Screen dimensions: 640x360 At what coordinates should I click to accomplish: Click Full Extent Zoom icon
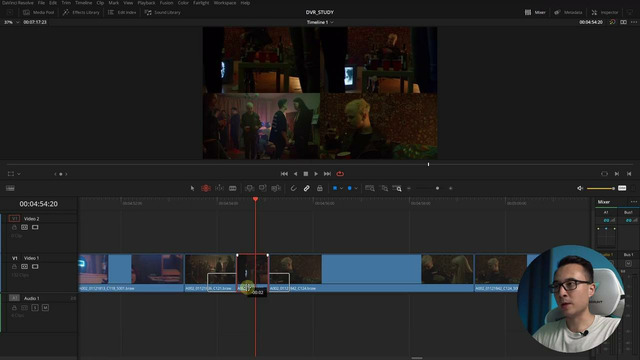coord(370,188)
